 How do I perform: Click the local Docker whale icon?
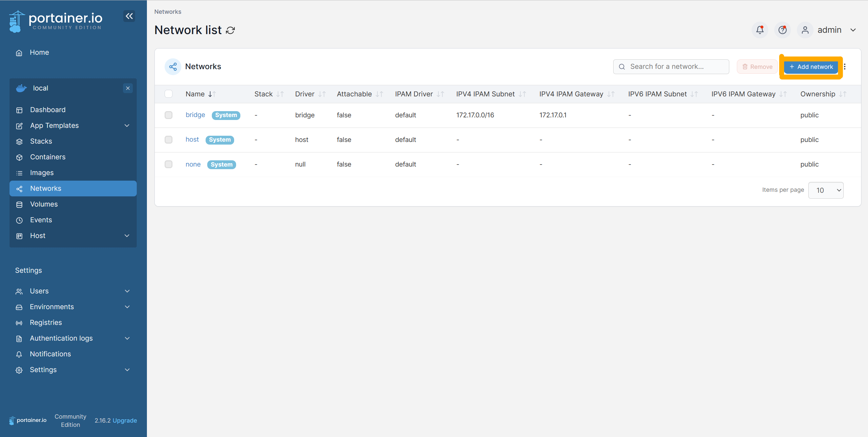[21, 88]
